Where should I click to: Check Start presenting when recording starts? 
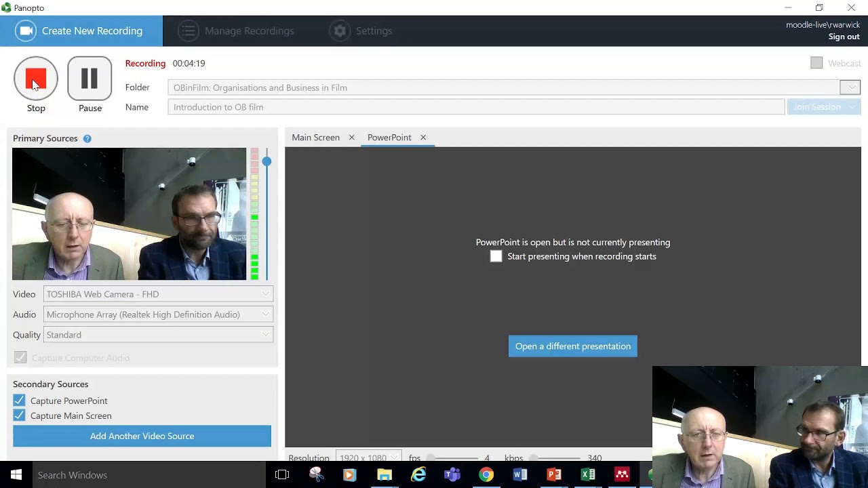(496, 256)
